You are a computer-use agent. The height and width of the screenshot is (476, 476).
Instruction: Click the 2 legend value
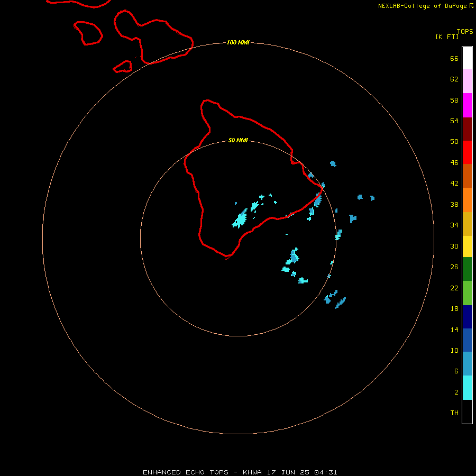(x=456, y=392)
